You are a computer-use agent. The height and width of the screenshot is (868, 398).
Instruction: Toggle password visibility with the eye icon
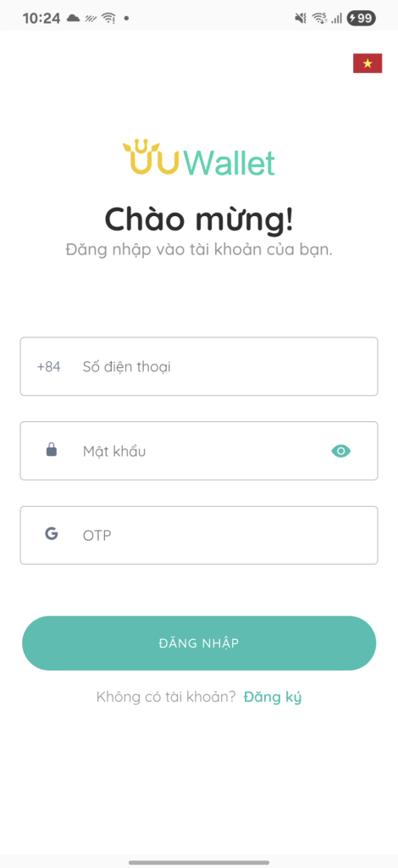coord(341,451)
